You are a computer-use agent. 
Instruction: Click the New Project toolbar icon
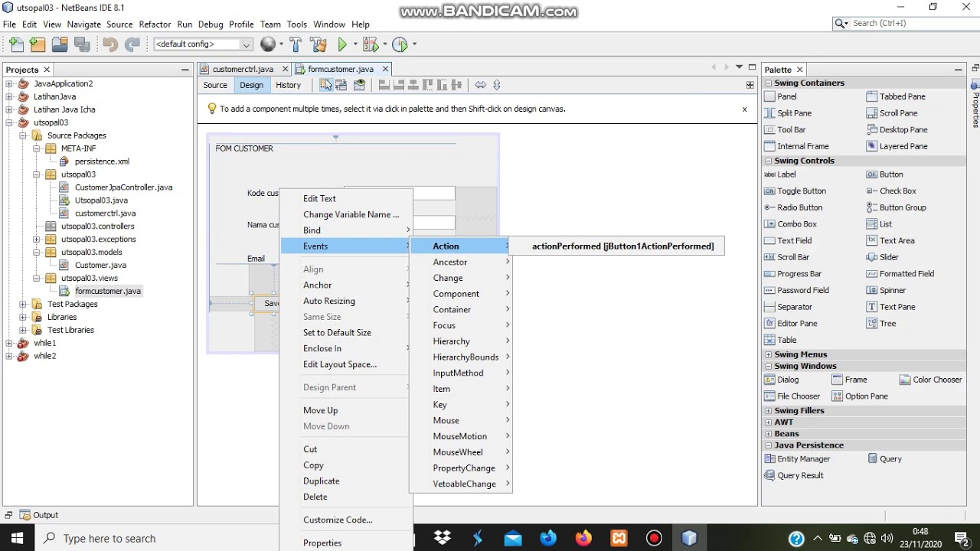click(x=38, y=44)
